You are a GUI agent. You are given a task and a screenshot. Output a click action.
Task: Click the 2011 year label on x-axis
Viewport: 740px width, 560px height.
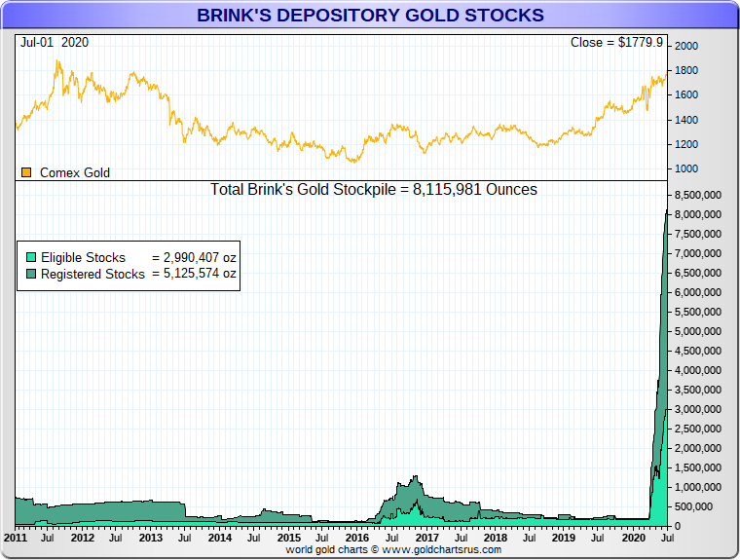coord(15,537)
